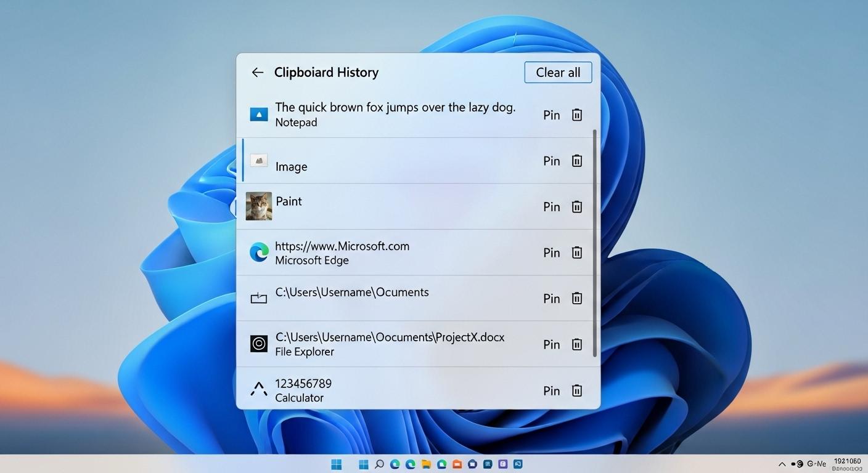The height and width of the screenshot is (473, 868).
Task: Pin the quick brown fox text snippet
Action: tap(551, 115)
